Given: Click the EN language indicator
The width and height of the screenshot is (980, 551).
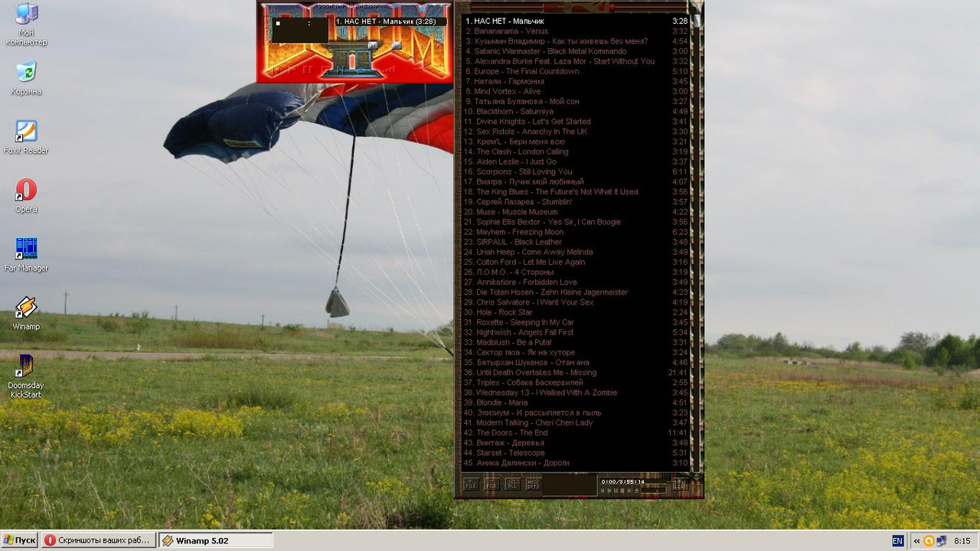Looking at the screenshot, I should (x=897, y=540).
